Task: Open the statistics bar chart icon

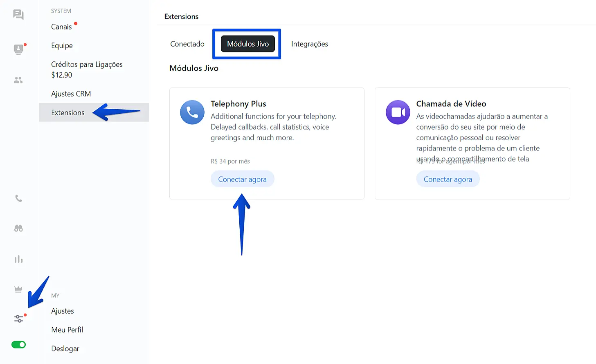Action: pos(18,259)
